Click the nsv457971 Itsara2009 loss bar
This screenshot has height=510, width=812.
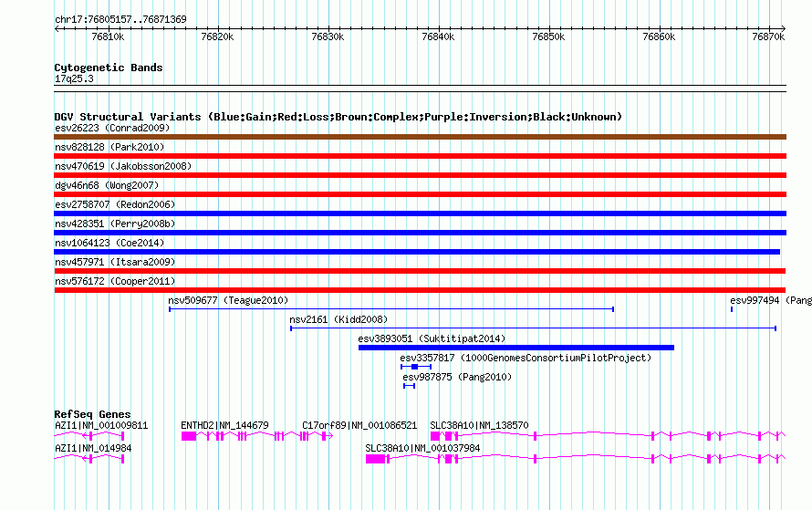[x=420, y=271]
